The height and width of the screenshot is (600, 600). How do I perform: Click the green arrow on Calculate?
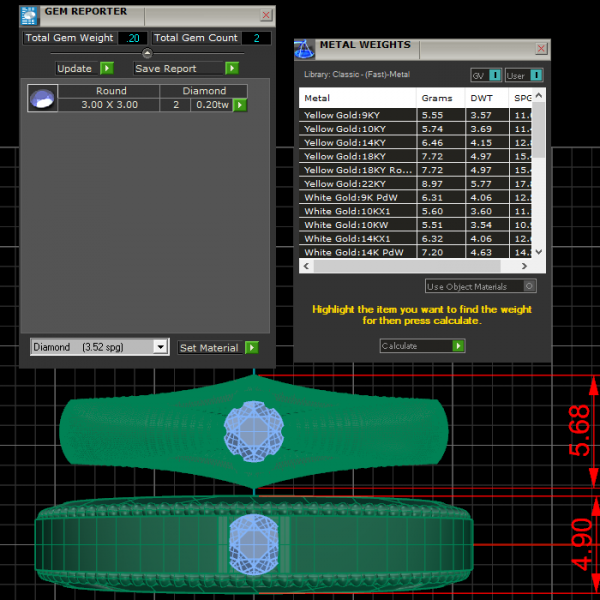click(x=458, y=346)
